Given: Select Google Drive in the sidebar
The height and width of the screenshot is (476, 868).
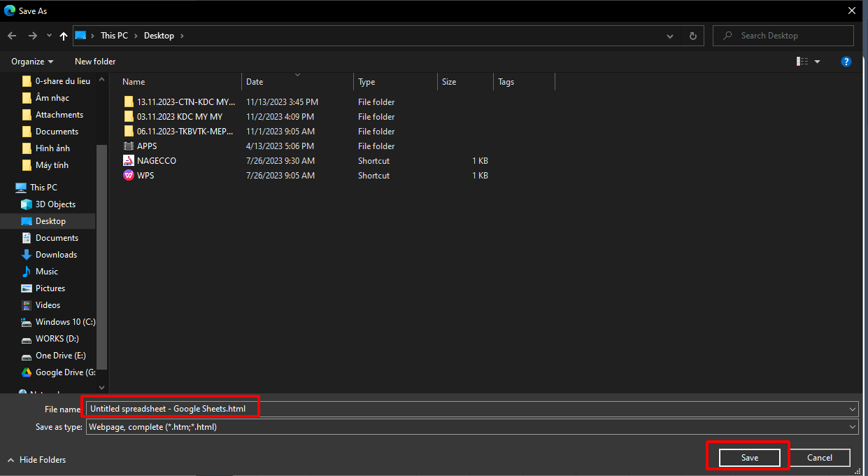Looking at the screenshot, I should pos(64,372).
